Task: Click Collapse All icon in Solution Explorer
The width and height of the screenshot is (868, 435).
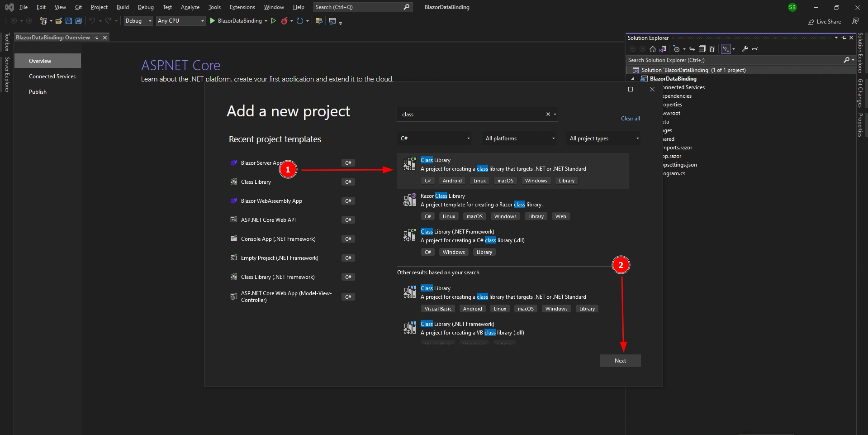Action: click(x=702, y=49)
